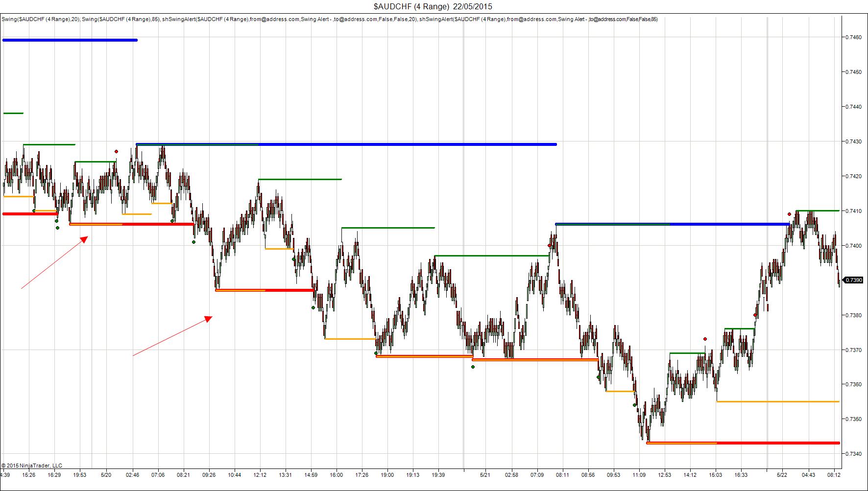
Task: Click the 5/22 date axis label
Action: (x=782, y=475)
